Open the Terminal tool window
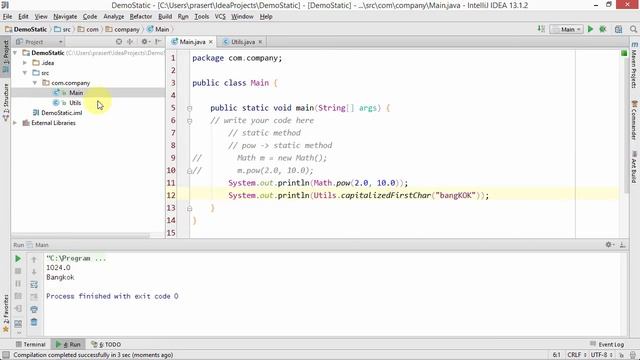This screenshot has height=360, width=640. [31, 344]
